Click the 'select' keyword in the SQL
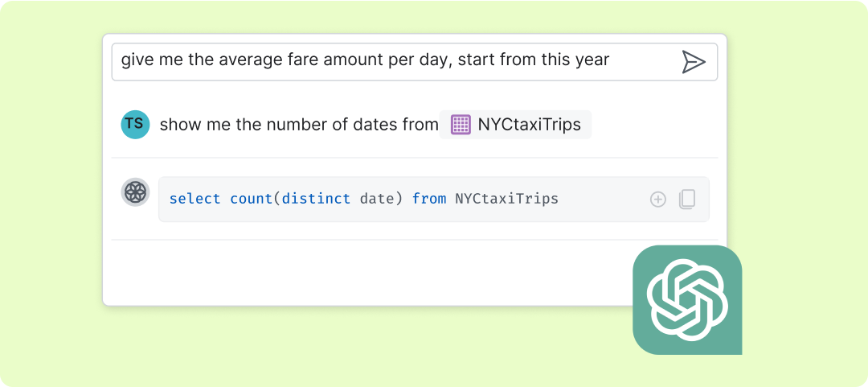 [x=195, y=199]
